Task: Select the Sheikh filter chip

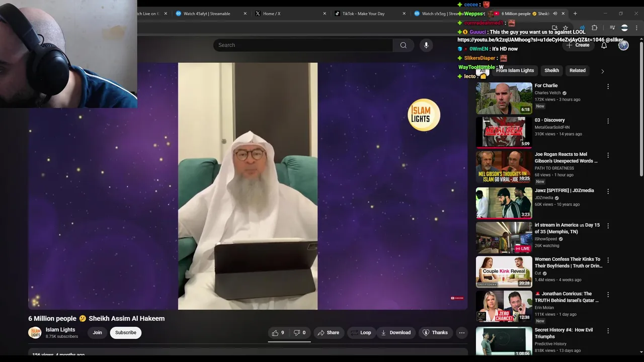Action: [x=551, y=70]
